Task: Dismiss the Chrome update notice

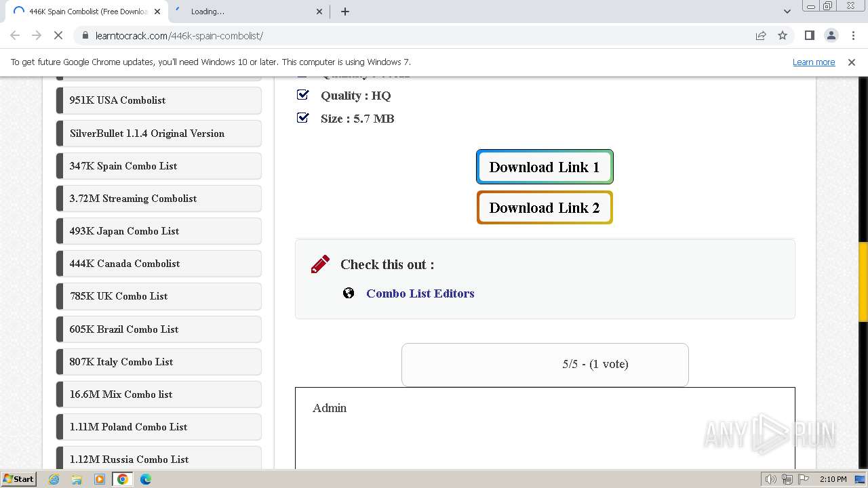Action: (852, 62)
